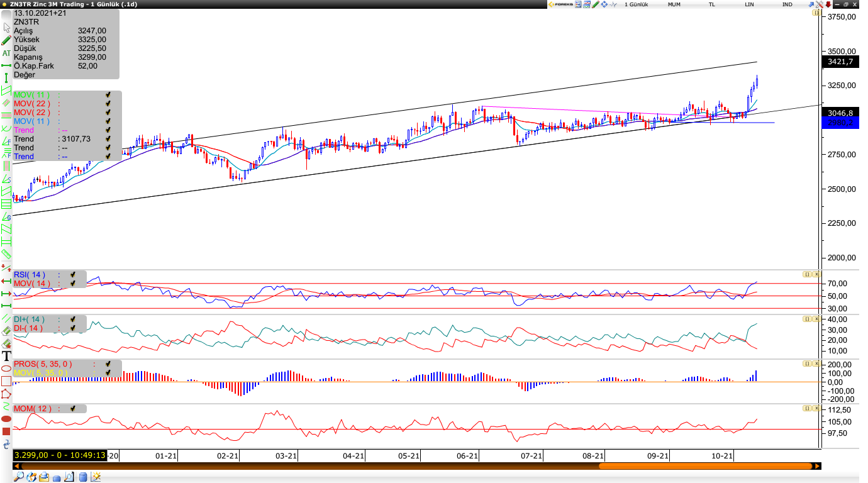Click the DI panel close x button
The image size is (868, 483).
coord(816,319)
